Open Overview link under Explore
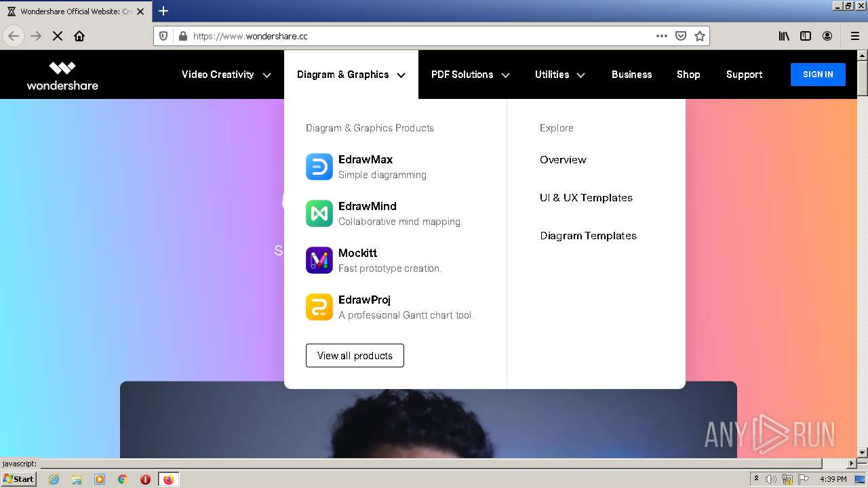This screenshot has height=488, width=868. click(563, 160)
